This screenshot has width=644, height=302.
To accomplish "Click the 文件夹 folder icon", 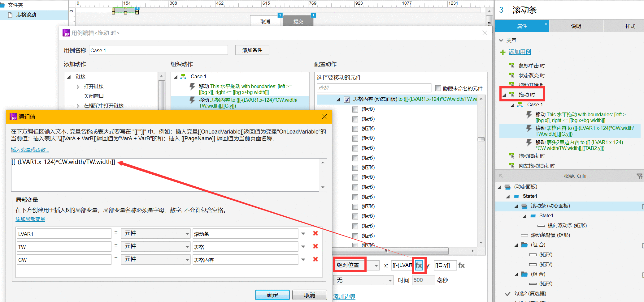I will point(2,5).
